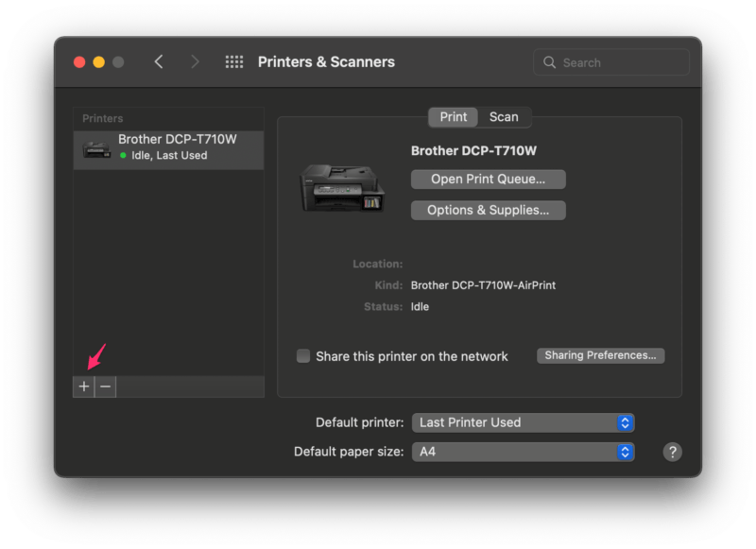Open the Default paper size dropdown
Screen dimensions: 756x549
(x=523, y=452)
